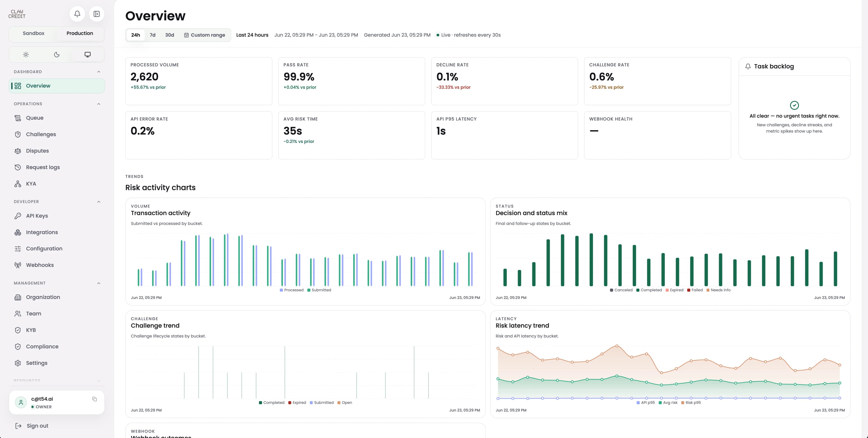
Task: Click the Compliance shield-check icon
Action: (x=18, y=347)
